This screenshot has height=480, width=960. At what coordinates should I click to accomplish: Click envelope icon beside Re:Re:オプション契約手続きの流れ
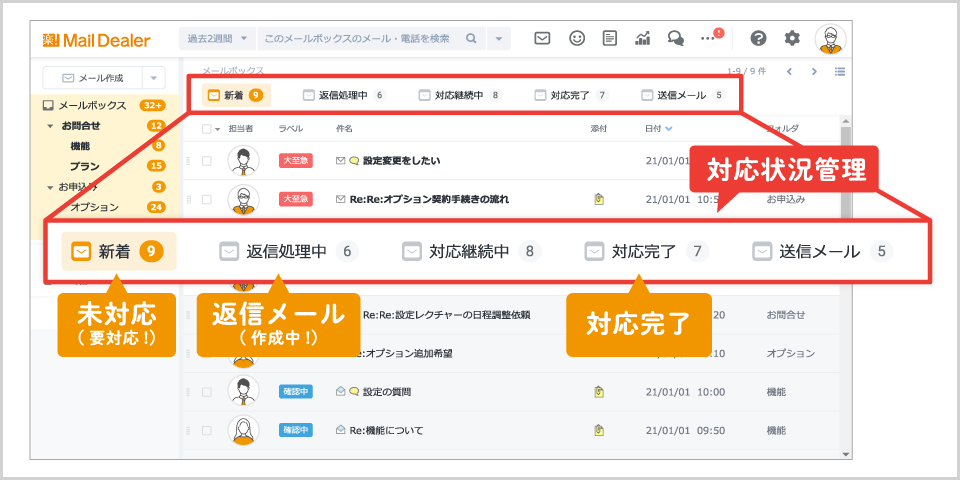[x=341, y=200]
